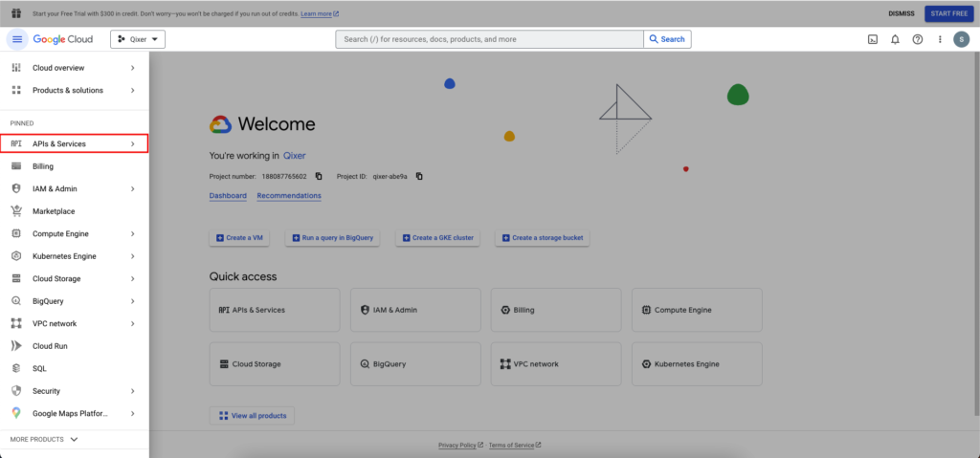
Task: Expand the Cloud overview submenu arrow
Action: coord(132,68)
